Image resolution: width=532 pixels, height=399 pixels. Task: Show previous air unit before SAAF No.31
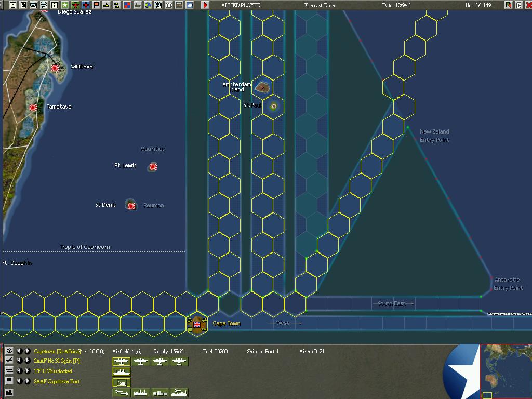[20, 361]
